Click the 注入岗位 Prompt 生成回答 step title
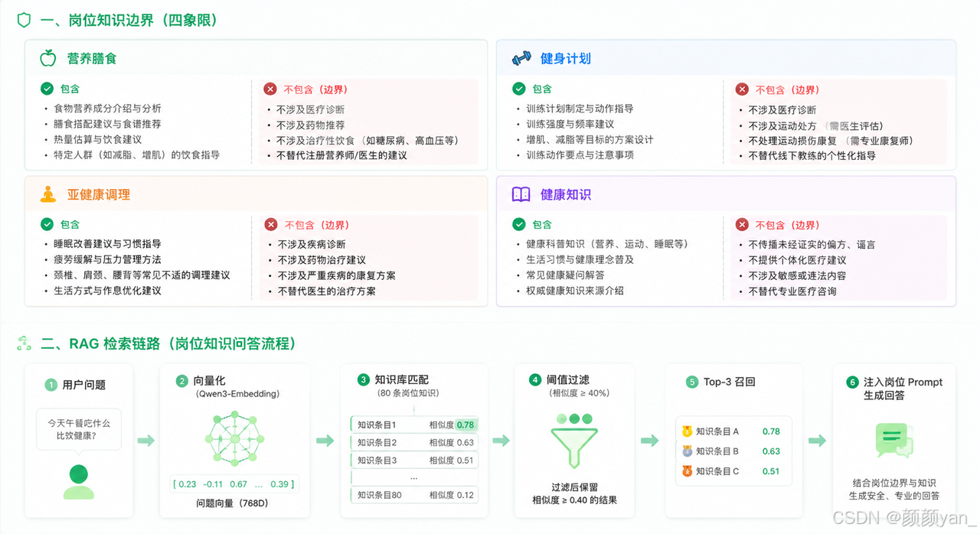 (x=903, y=389)
